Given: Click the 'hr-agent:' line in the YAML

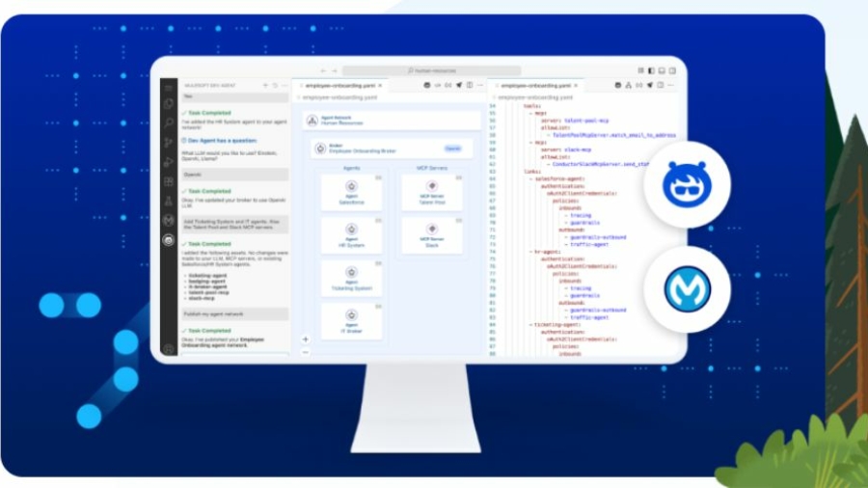Looking at the screenshot, I should pos(547,252).
